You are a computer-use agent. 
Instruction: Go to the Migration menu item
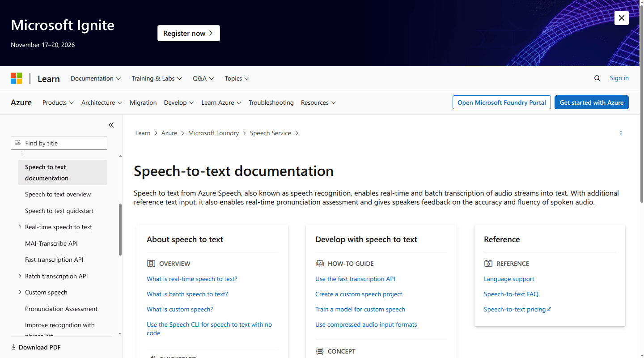pos(143,102)
